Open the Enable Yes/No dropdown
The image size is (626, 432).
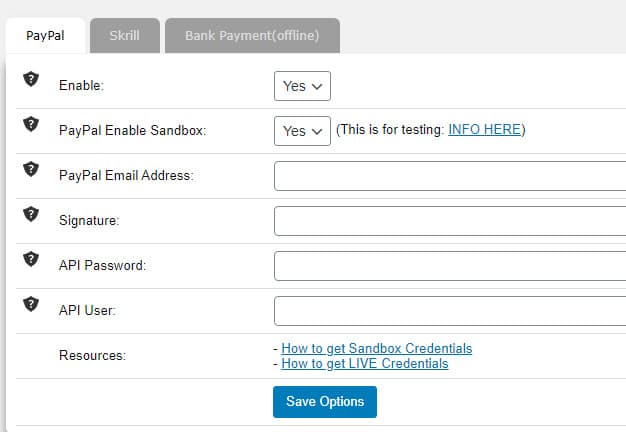pos(302,86)
